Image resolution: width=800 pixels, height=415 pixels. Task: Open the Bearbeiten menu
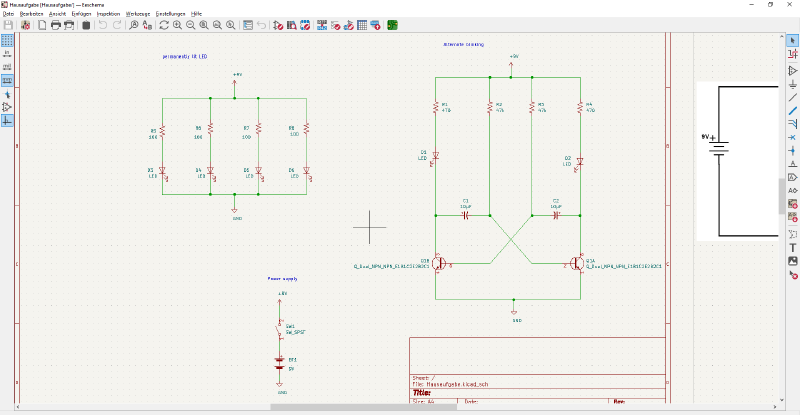32,14
